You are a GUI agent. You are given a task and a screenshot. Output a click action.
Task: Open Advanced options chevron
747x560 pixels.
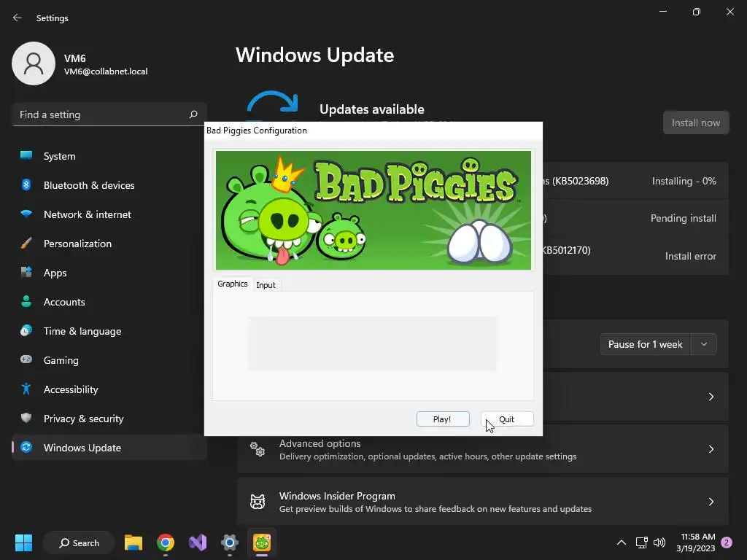[x=711, y=449]
